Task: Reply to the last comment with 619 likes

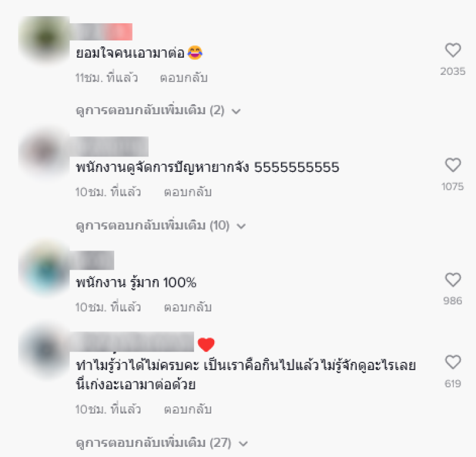Action: pyautogui.click(x=187, y=409)
